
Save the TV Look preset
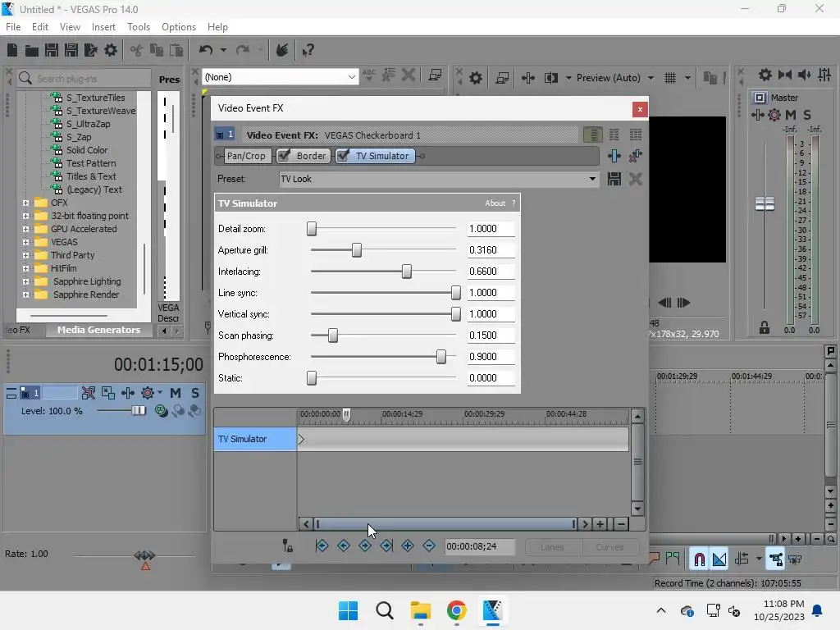(x=614, y=179)
